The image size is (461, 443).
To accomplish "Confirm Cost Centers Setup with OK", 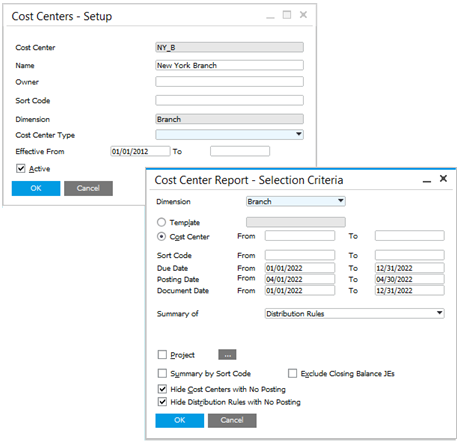I will [36, 188].
